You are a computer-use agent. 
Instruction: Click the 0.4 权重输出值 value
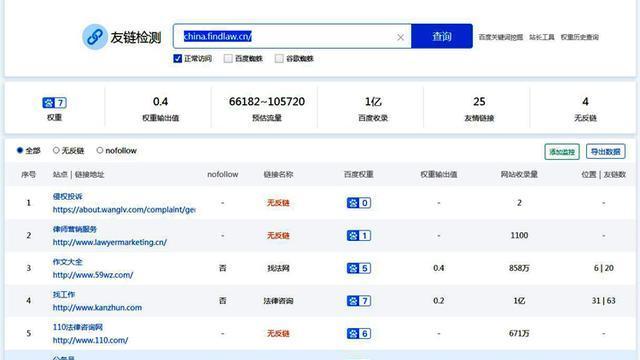point(160,101)
